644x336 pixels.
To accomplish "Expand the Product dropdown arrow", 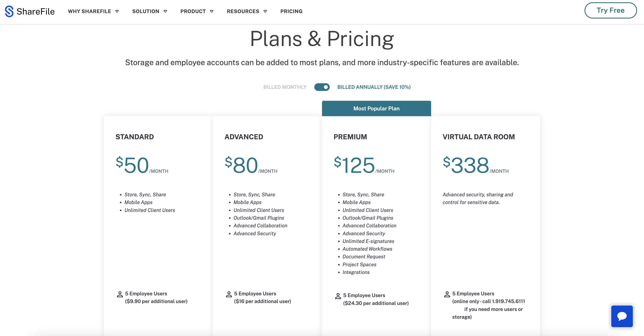I will 212,11.
